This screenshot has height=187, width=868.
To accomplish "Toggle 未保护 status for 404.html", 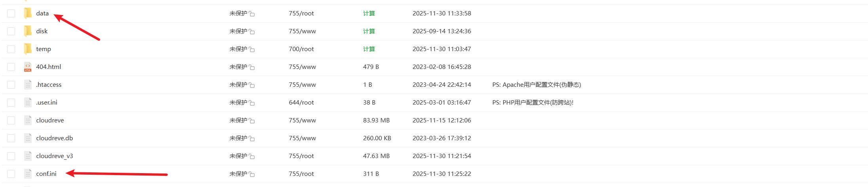I will (x=238, y=67).
